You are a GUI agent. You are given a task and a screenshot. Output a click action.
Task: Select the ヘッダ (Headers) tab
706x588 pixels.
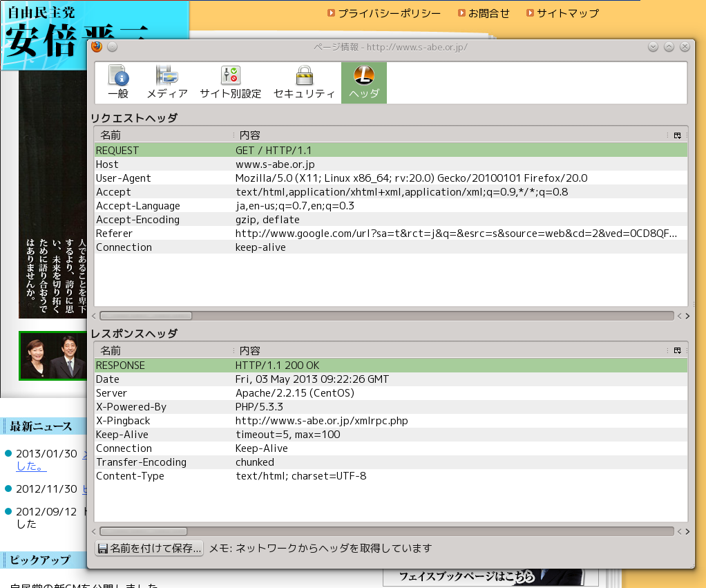[364, 83]
